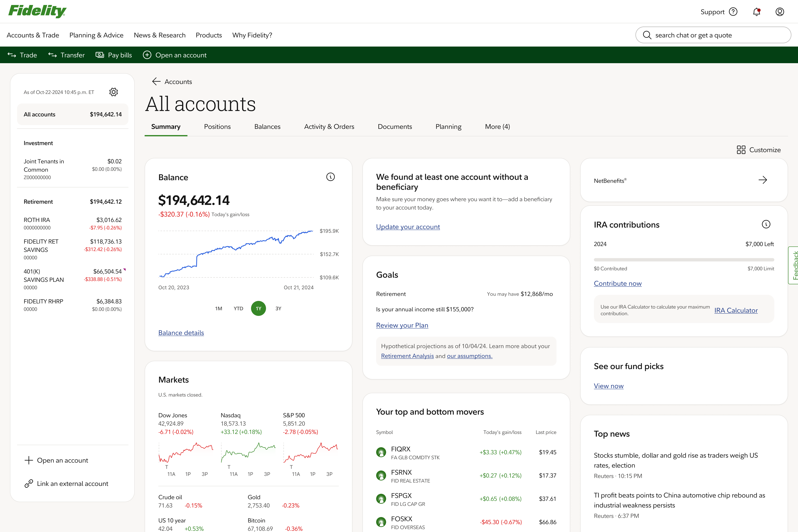Select All accounts in sidebar
Viewport: 798px width, 532px height.
pyautogui.click(x=73, y=114)
